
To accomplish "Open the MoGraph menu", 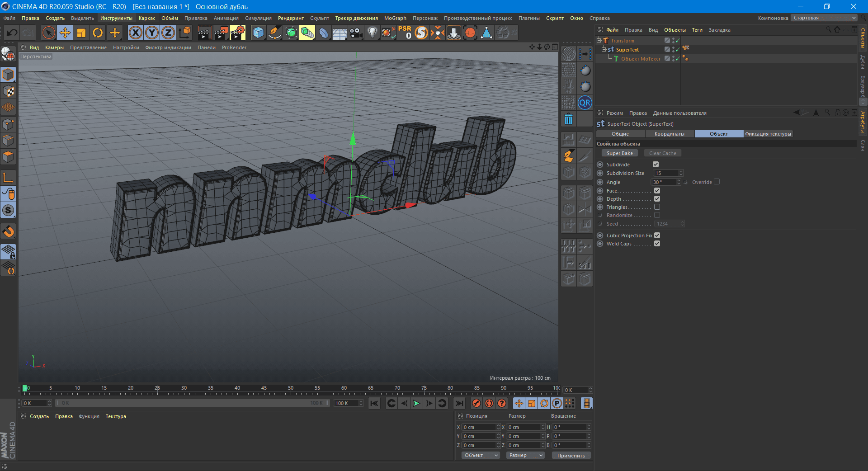I will click(x=395, y=18).
